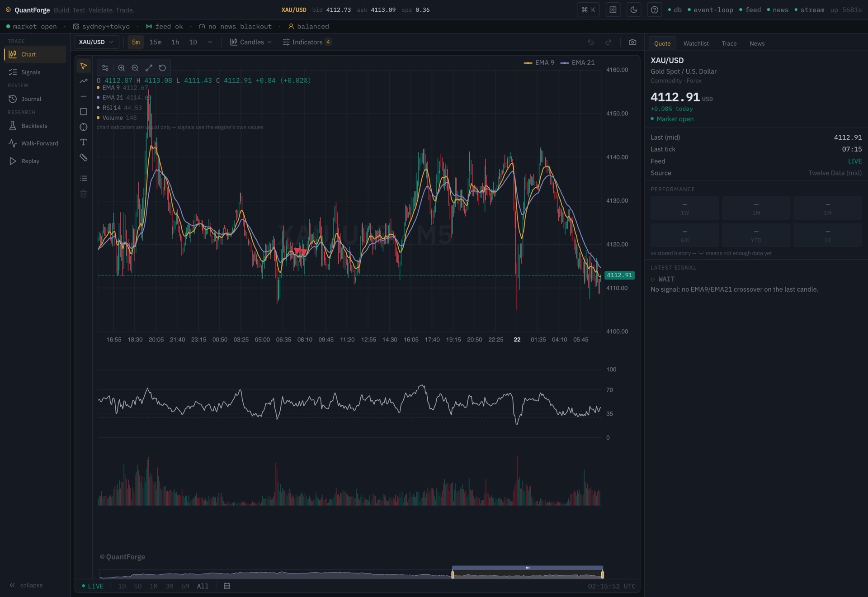This screenshot has height=597, width=868.
Task: Undo the last chart action
Action: pos(591,42)
